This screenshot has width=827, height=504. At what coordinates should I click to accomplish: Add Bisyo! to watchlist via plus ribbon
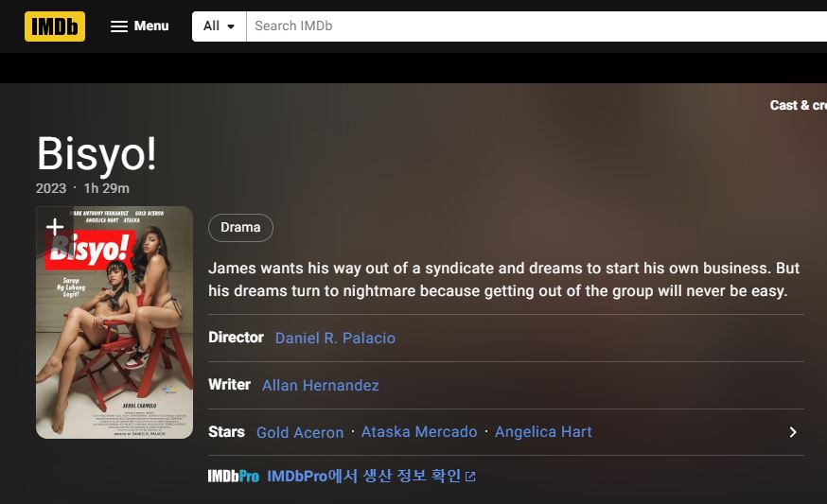coord(55,227)
